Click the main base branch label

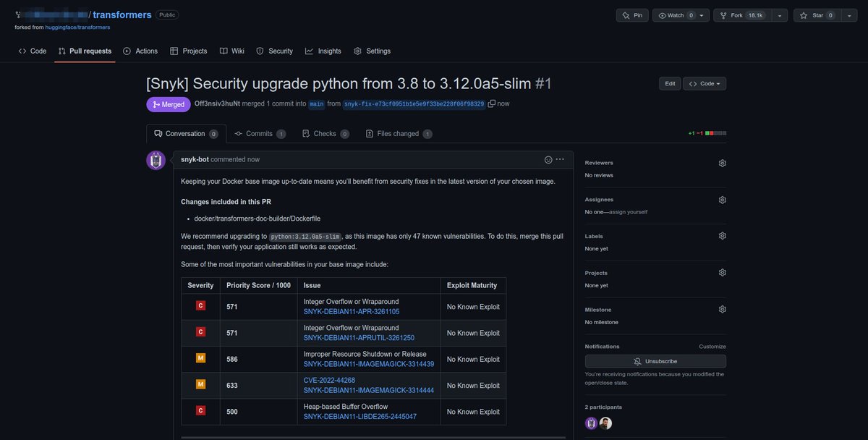point(317,104)
